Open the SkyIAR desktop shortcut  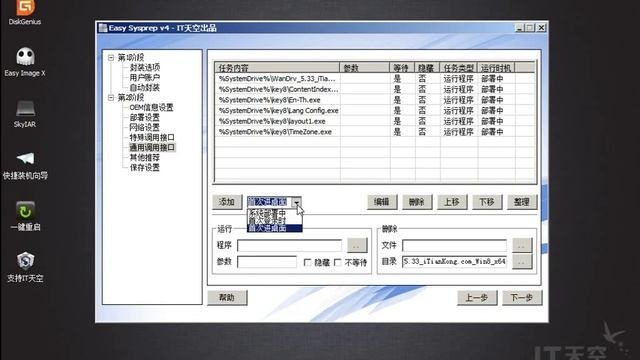click(25, 114)
